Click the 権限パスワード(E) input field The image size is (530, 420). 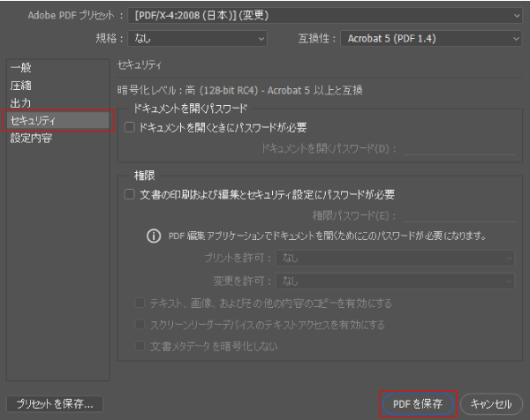click(x=459, y=215)
